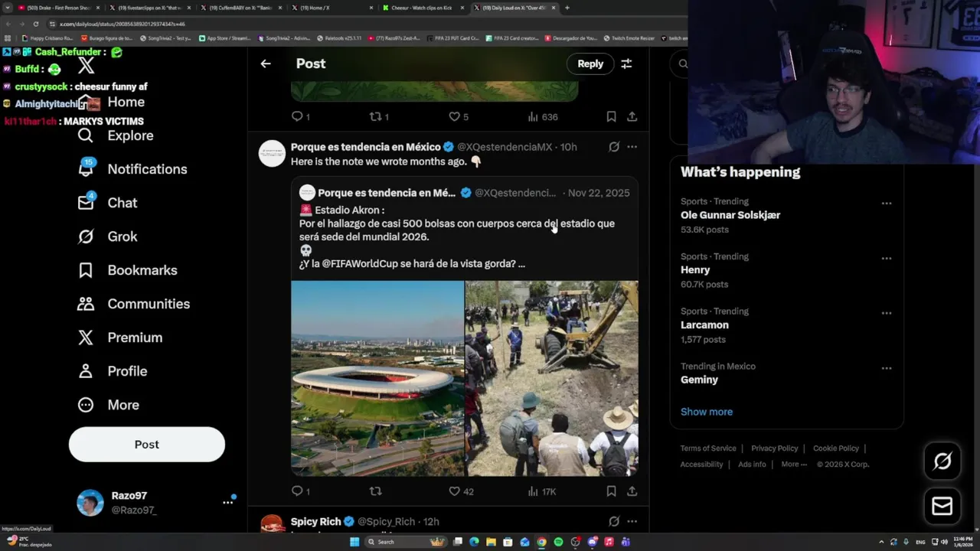Open the Estadio Akron stadium photo
Viewport: 980px width, 551px height.
(x=377, y=378)
